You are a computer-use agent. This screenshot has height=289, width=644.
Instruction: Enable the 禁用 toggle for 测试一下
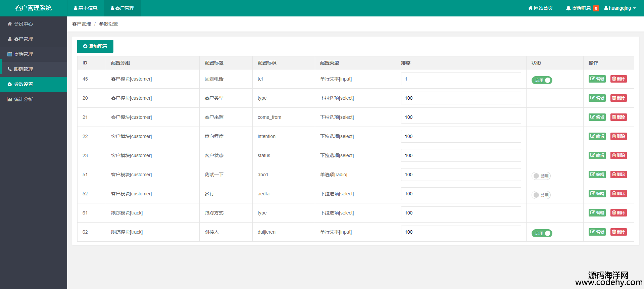click(x=541, y=176)
